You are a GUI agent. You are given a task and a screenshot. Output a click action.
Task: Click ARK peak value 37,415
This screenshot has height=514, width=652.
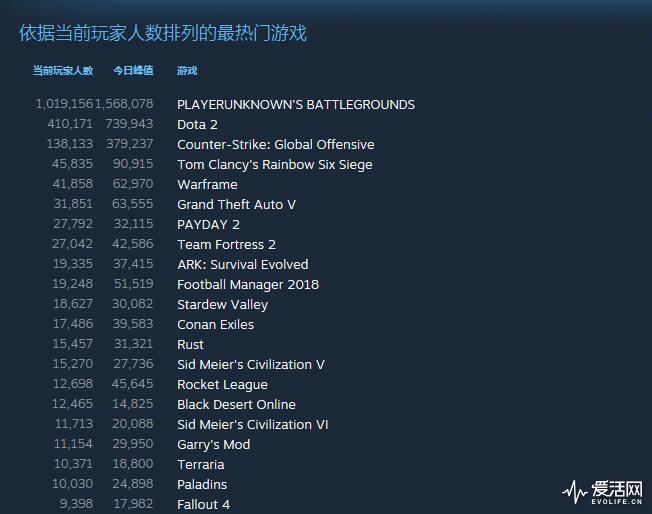[133, 264]
